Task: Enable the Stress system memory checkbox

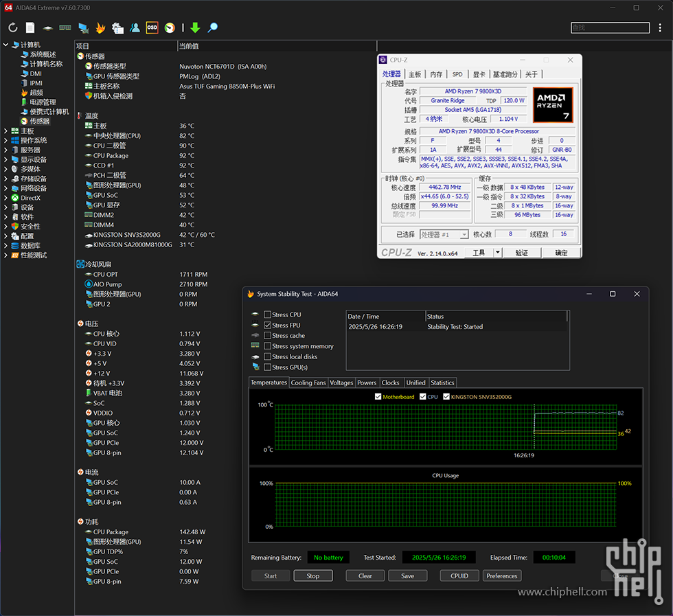Action: pos(267,346)
